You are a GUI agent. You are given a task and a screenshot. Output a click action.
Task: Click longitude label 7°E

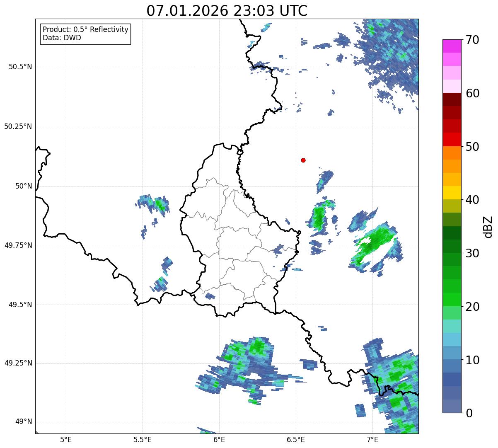coord(372,439)
